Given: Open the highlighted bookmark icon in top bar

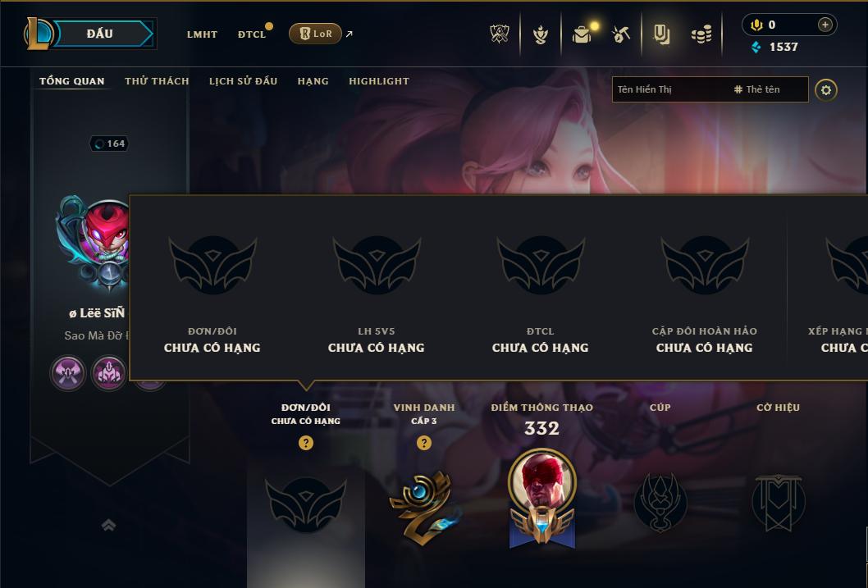Looking at the screenshot, I should [661, 34].
